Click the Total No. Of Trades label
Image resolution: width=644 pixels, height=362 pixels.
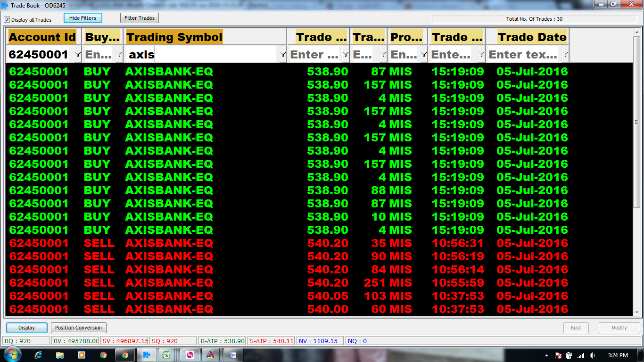534,19
